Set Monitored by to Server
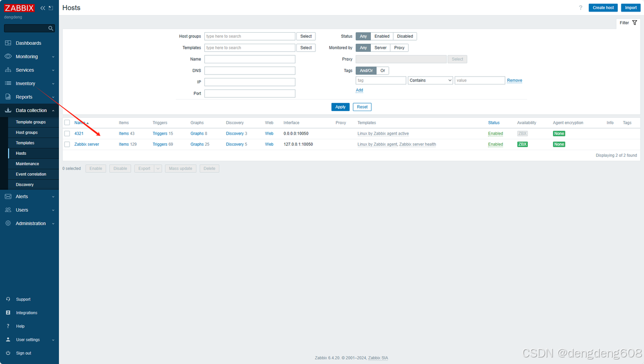 click(380, 48)
